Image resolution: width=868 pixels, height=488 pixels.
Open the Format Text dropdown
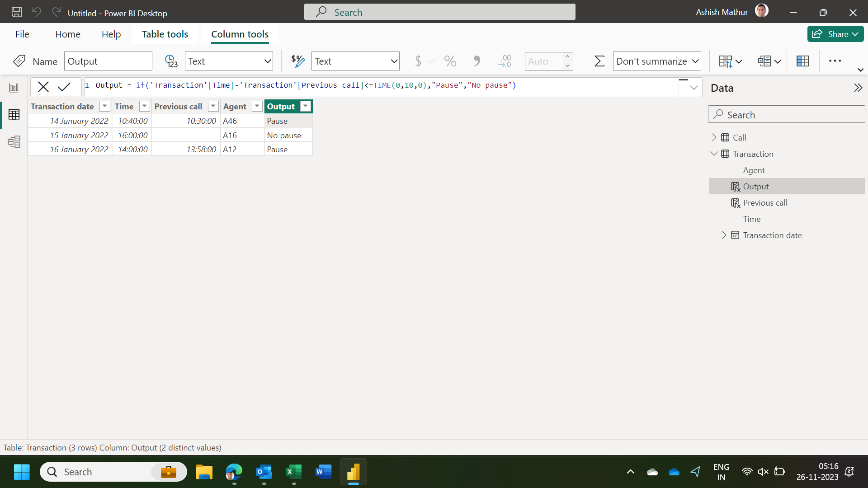[x=355, y=61]
